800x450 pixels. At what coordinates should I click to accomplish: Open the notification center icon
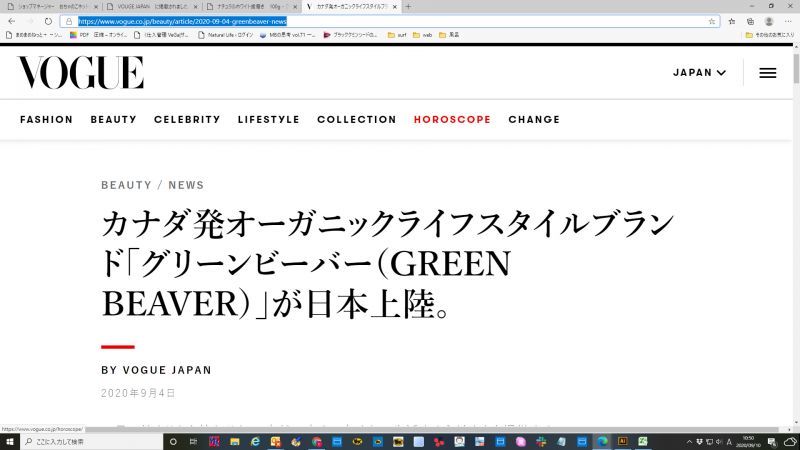(772, 442)
